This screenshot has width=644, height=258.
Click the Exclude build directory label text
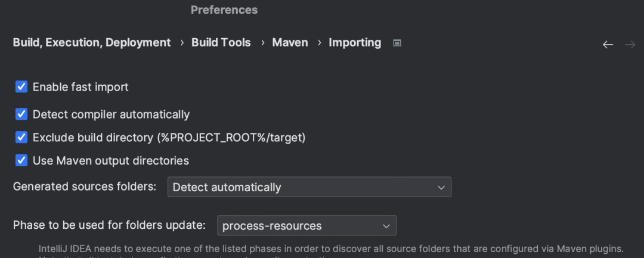click(169, 138)
